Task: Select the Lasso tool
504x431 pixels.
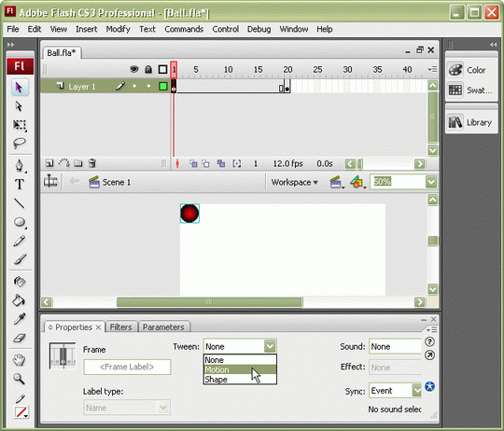Action: (20, 143)
